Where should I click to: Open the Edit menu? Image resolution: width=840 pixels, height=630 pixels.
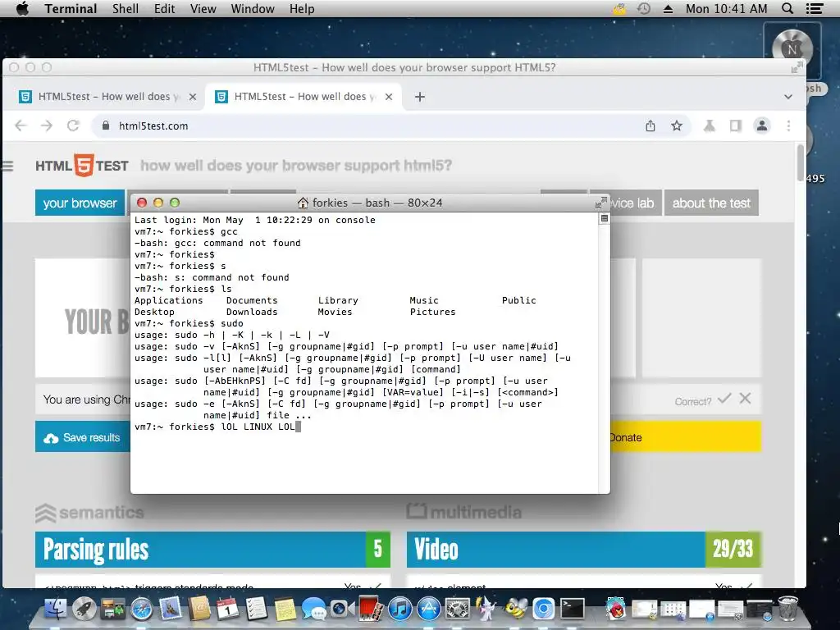pyautogui.click(x=164, y=8)
